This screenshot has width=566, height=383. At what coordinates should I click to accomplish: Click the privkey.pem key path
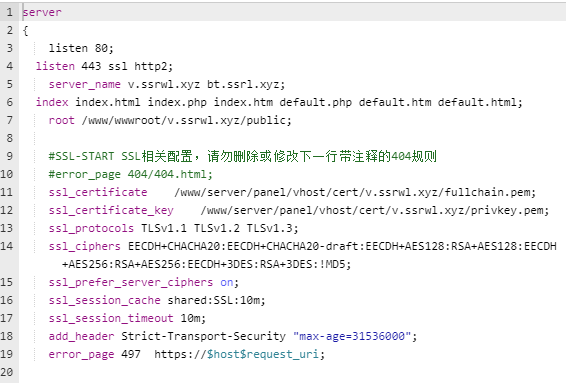tap(372, 210)
